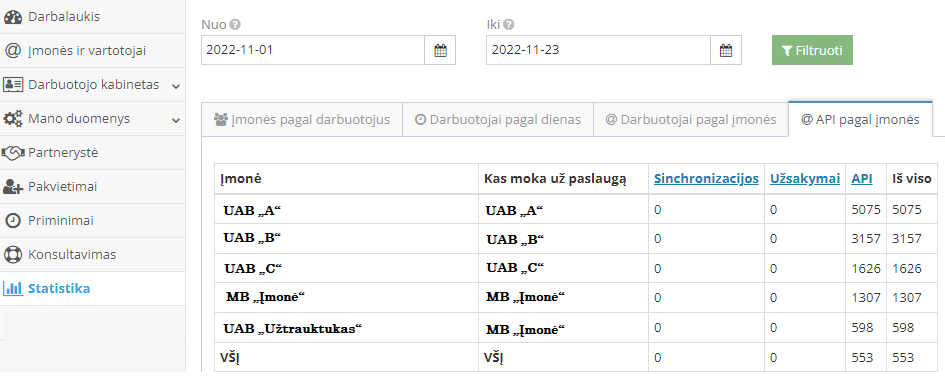Open the Darbalaukis dashboard icon
This screenshot has height=384, width=945.
[13, 17]
